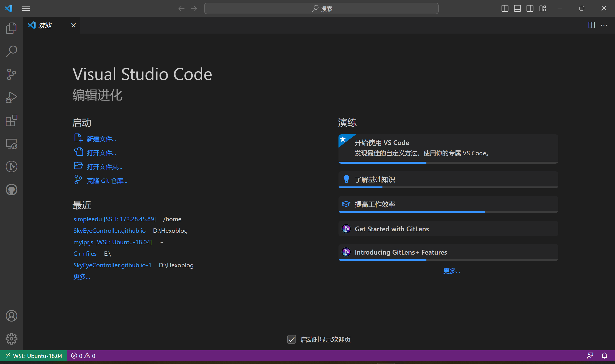Open recent simpleedu SSH workspace
Viewport: 615px width, 364px height.
(x=114, y=219)
